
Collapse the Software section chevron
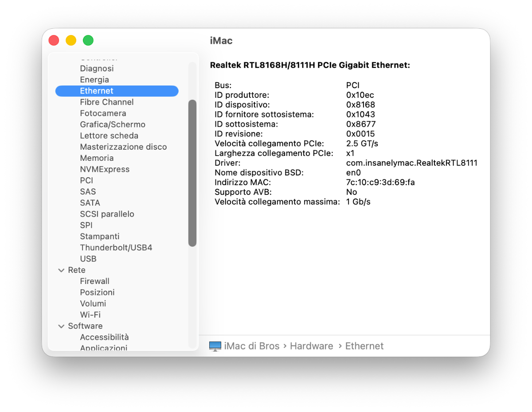(x=61, y=326)
